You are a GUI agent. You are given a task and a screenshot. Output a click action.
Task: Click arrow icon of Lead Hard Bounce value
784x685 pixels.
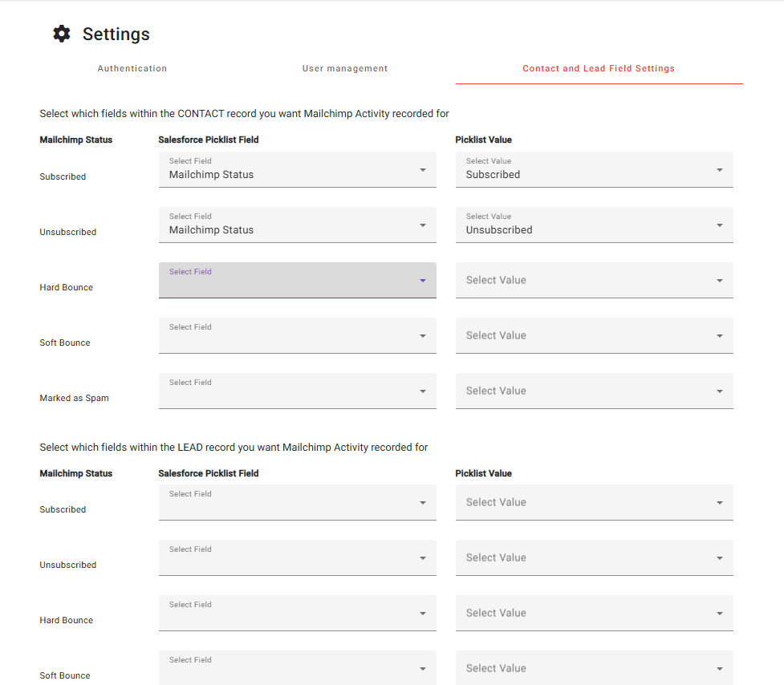point(720,614)
